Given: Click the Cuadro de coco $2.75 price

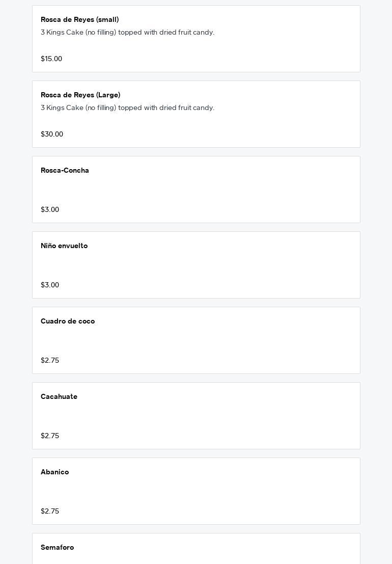Looking at the screenshot, I should point(50,361).
